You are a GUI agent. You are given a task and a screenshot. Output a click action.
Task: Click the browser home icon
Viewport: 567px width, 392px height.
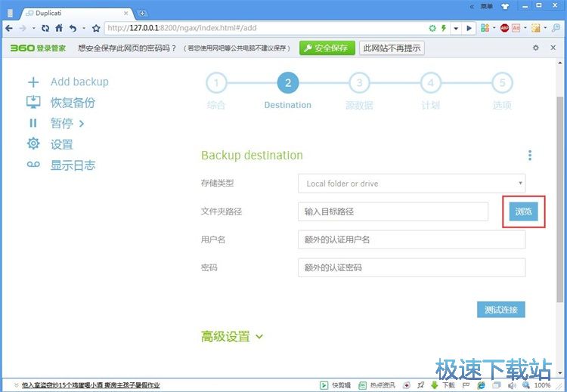click(x=60, y=28)
